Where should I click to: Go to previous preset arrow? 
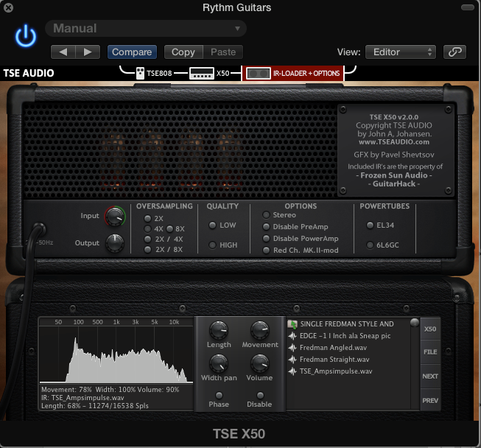pos(63,52)
